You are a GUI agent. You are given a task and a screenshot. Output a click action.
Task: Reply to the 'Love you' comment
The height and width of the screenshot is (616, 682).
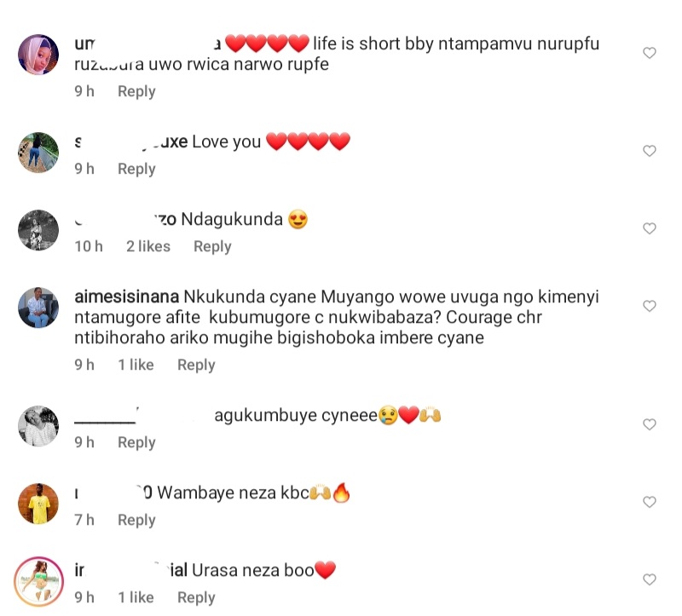tap(136, 169)
